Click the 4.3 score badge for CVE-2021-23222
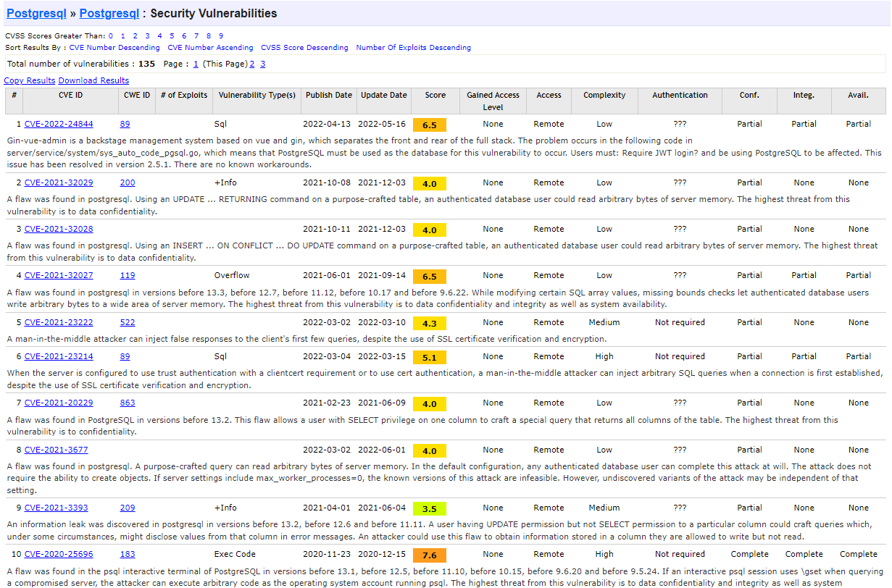892x588 pixels. [430, 323]
